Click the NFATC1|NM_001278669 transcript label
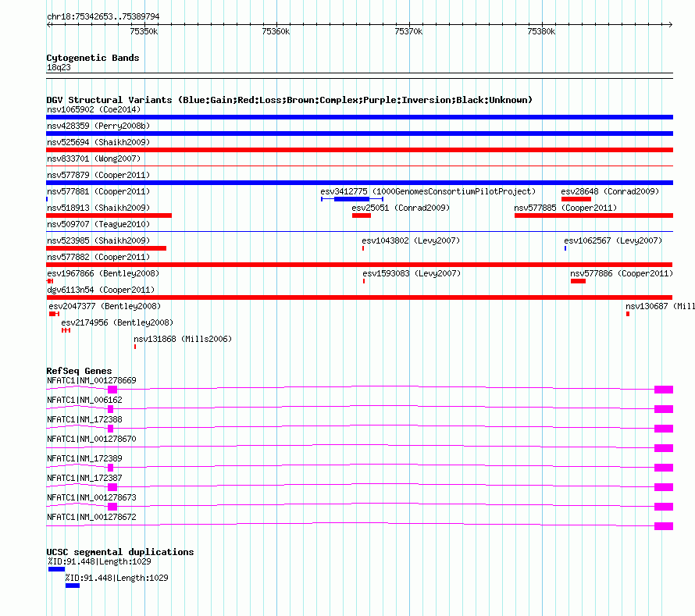 tap(91, 381)
